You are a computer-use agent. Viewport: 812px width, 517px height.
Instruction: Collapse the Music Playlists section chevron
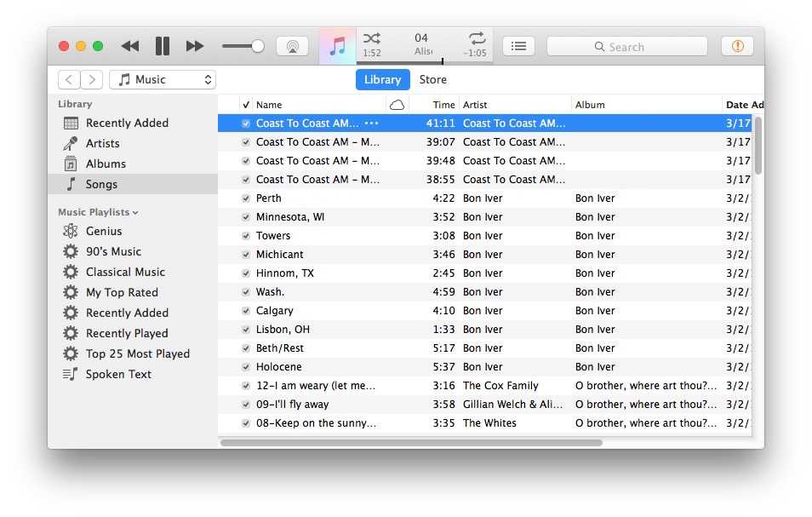tap(135, 213)
